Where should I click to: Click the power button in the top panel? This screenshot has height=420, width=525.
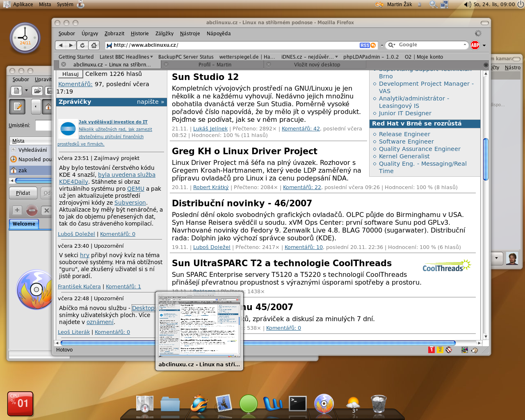click(x=520, y=4)
